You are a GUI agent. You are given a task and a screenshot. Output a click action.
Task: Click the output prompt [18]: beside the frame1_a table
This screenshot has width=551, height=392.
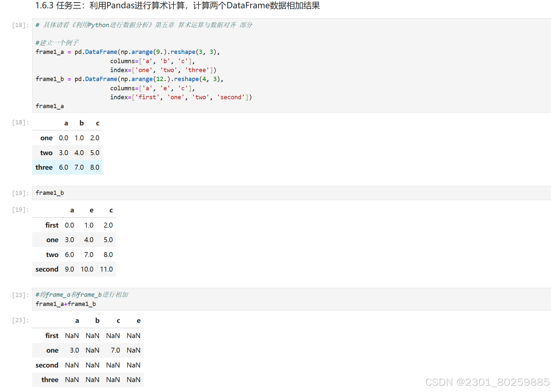20,122
